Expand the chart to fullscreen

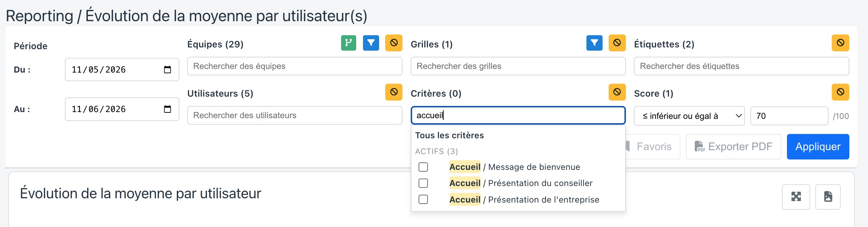click(796, 196)
